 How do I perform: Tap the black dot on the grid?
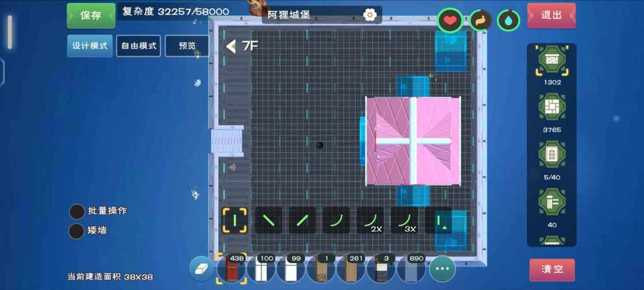[x=319, y=145]
